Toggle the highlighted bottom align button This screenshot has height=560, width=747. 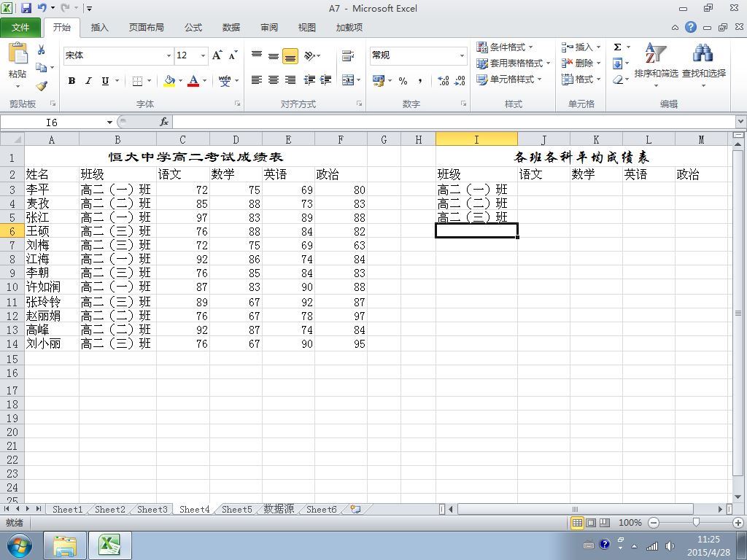[290, 56]
